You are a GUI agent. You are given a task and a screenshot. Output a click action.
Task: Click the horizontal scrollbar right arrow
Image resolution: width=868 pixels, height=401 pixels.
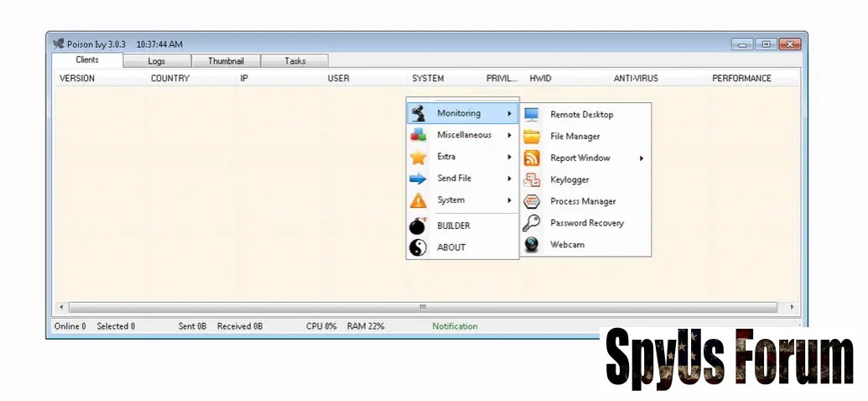click(792, 308)
